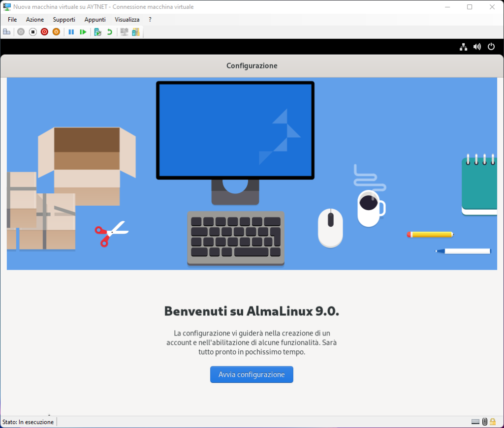Open the Visualizza menu
504x428 pixels.
point(127,20)
